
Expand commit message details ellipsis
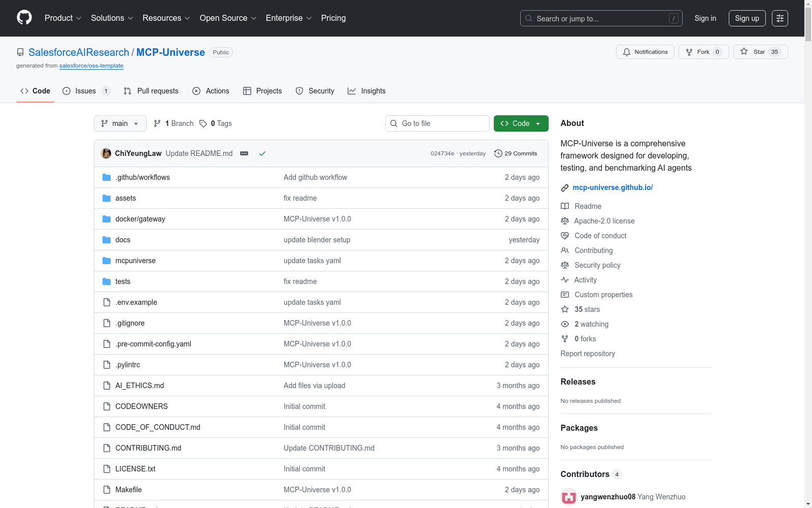click(244, 153)
